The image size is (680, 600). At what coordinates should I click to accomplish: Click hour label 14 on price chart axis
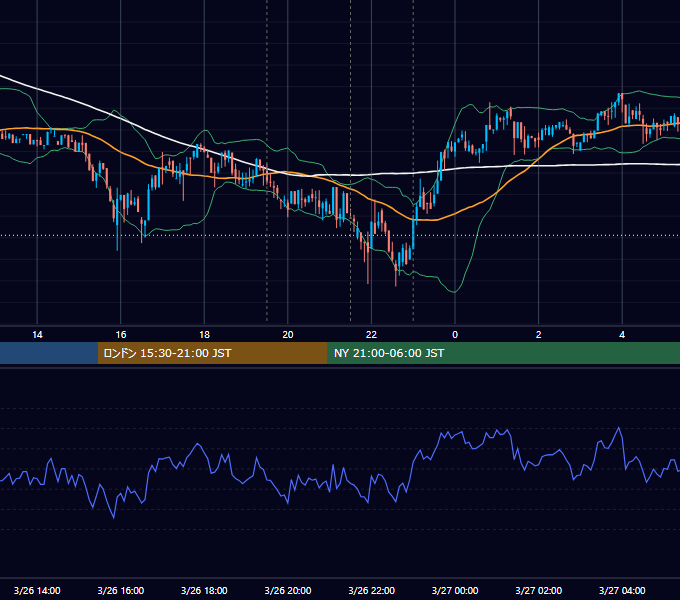pos(37,335)
